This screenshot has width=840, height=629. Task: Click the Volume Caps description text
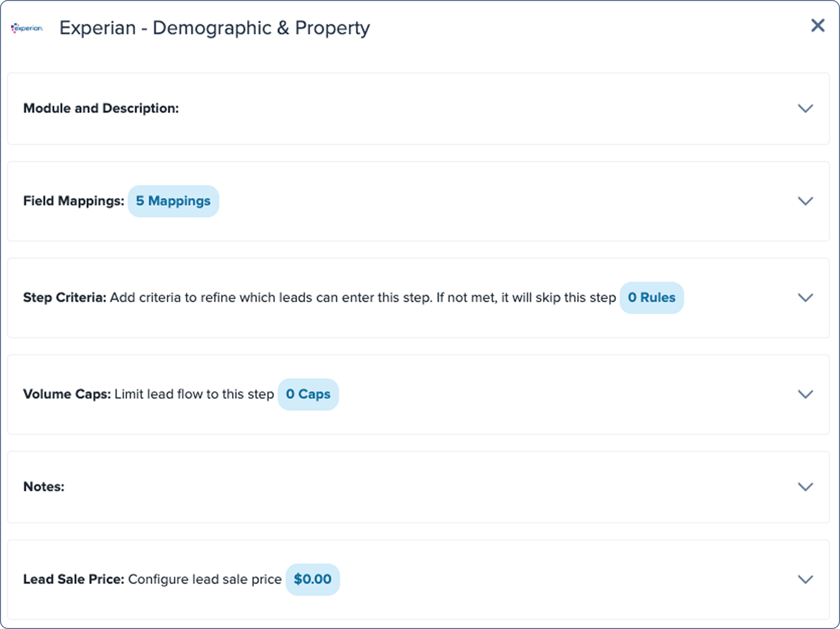194,394
